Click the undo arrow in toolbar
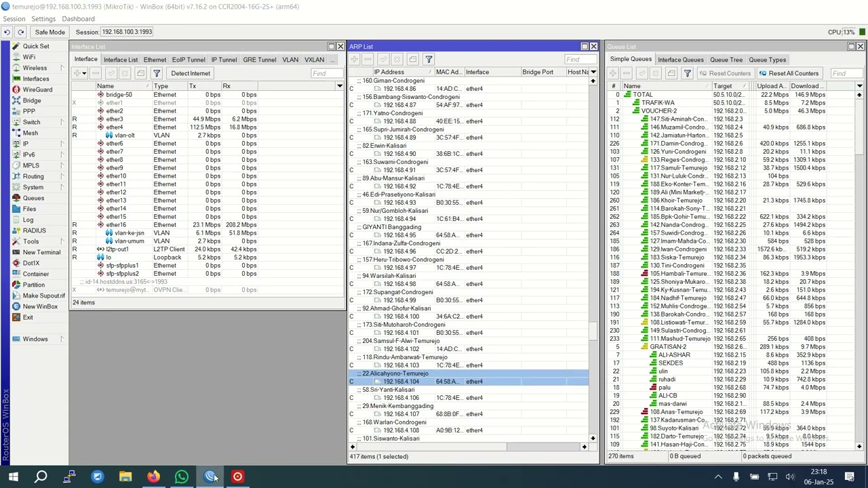Screen dimensions: 868x488 [7, 32]
